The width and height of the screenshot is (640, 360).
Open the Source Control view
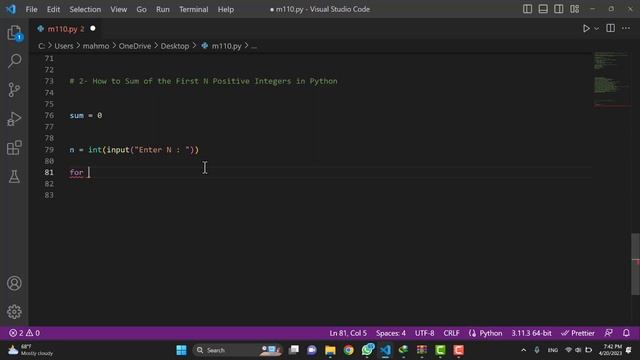[x=14, y=90]
